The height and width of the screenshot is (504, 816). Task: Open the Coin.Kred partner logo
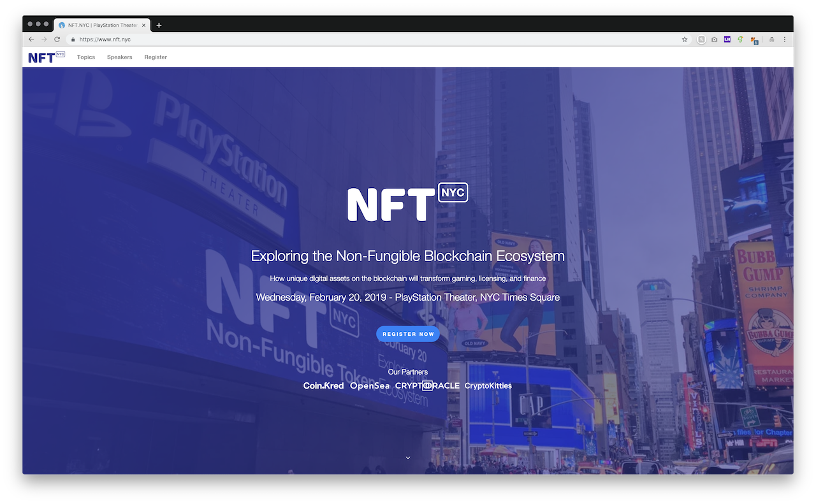click(x=323, y=385)
